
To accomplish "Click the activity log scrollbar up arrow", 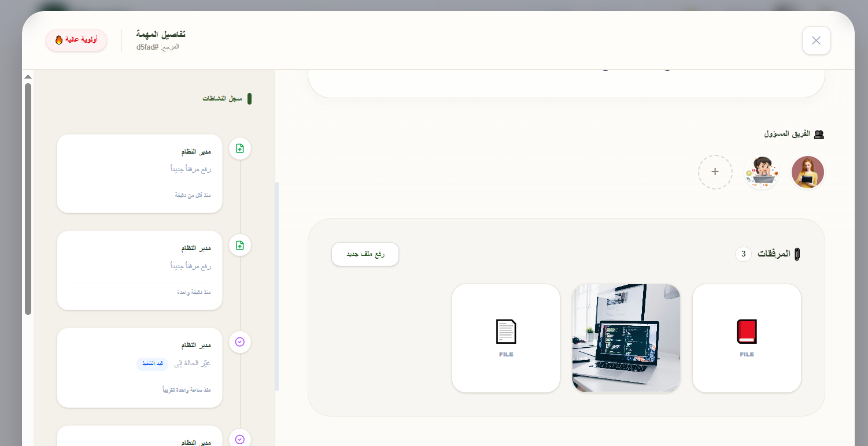I will 28,77.
